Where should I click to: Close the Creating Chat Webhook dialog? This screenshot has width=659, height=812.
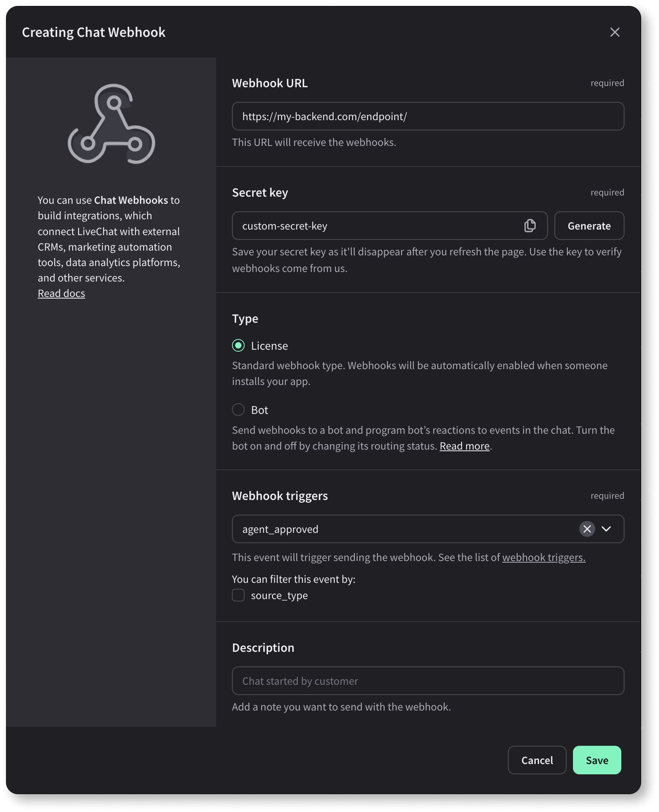click(x=615, y=32)
